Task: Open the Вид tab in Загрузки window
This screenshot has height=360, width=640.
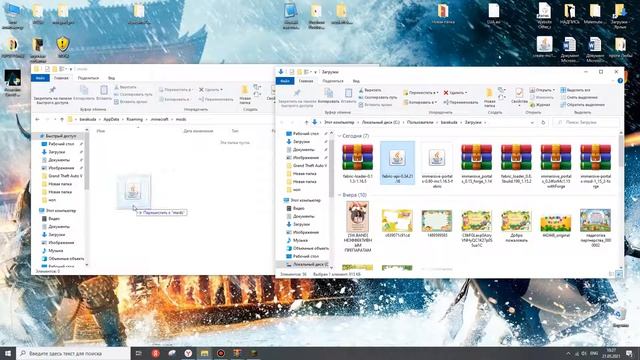Action: (356, 81)
